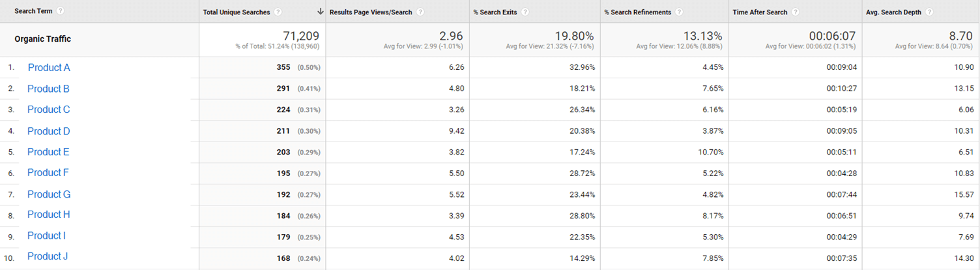Screen dimensions: 980x270
Task: Sort by Avg. Search Depth header
Action: tap(893, 12)
